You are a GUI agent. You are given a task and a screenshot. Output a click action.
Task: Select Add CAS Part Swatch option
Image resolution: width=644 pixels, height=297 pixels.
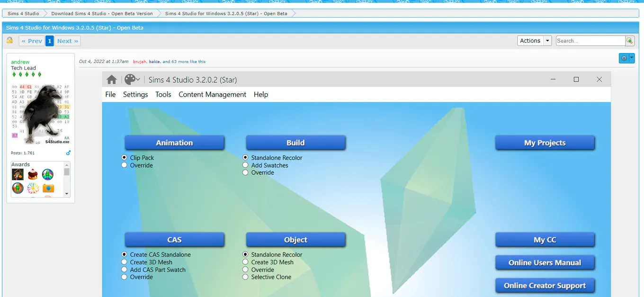pos(125,270)
